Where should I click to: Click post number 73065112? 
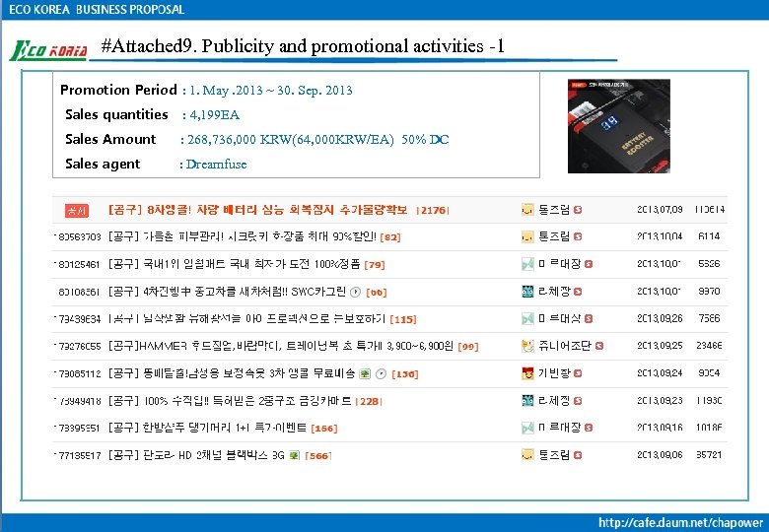pyautogui.click(x=79, y=373)
